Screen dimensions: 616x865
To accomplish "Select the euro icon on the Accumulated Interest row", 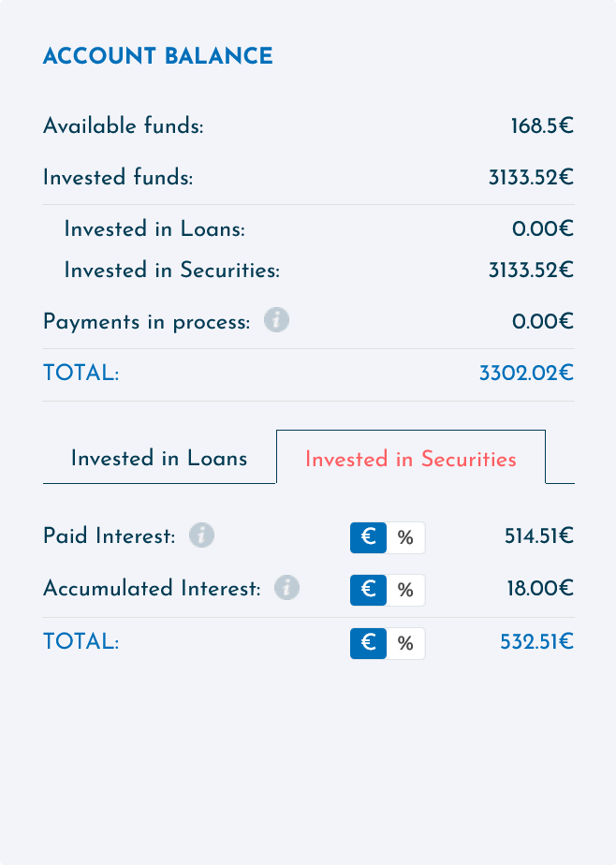I will tap(368, 590).
